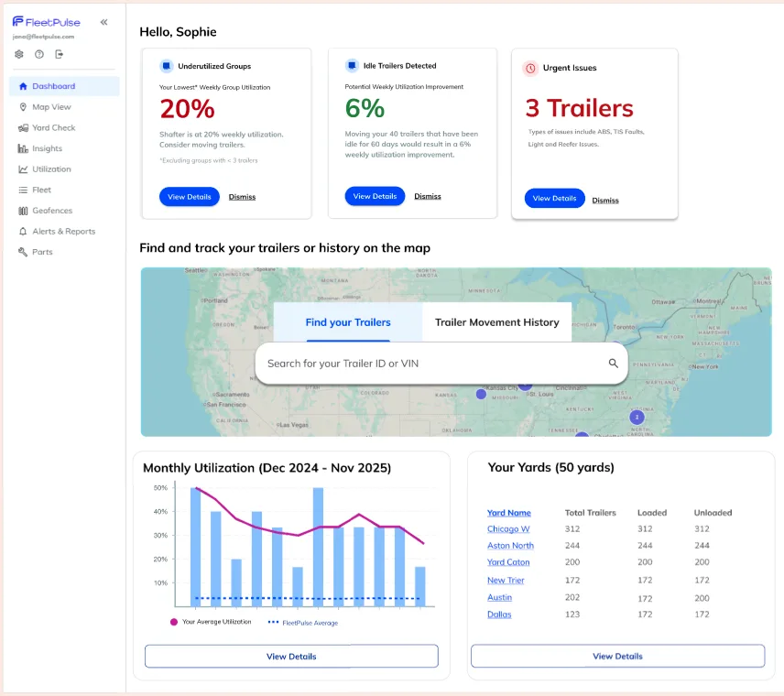The height and width of the screenshot is (696, 784).
Task: Switch to the Trailer Movement History tab
Action: tap(496, 322)
